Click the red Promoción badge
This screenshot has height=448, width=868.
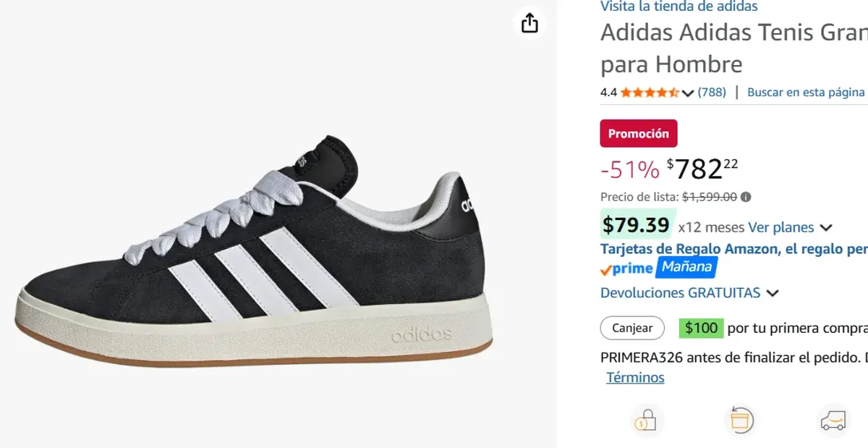coord(638,133)
